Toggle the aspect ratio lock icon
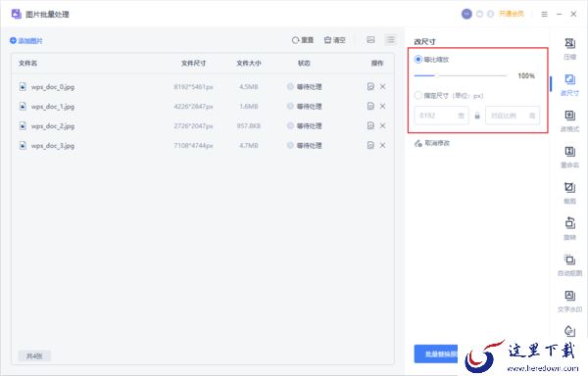The width and height of the screenshot is (588, 376). 477,116
